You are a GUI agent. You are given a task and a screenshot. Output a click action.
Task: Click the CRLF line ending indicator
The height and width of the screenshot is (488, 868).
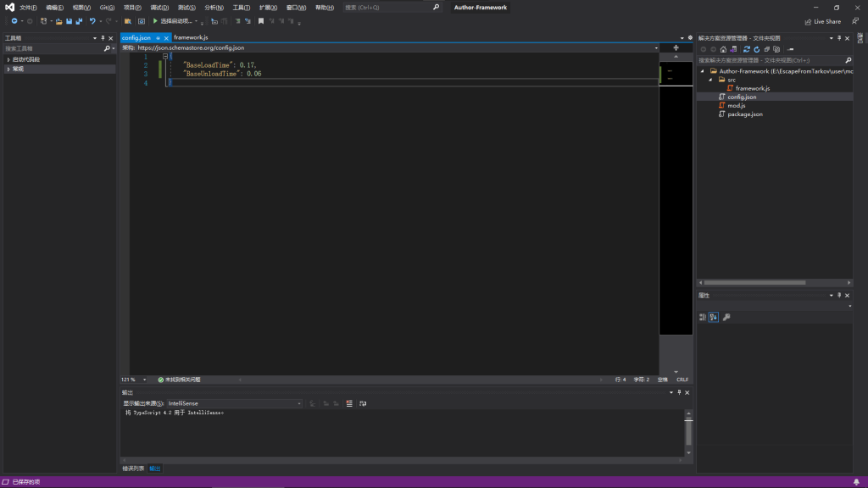[x=682, y=380]
